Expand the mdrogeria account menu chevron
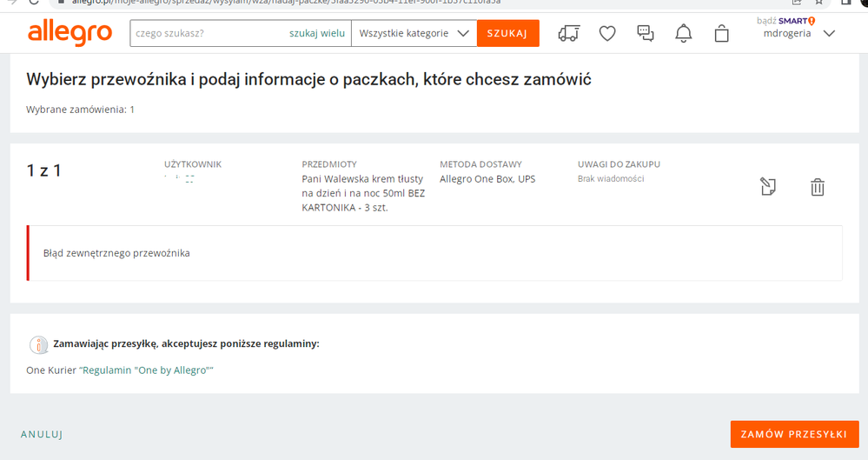This screenshot has height=460, width=868. pos(829,34)
